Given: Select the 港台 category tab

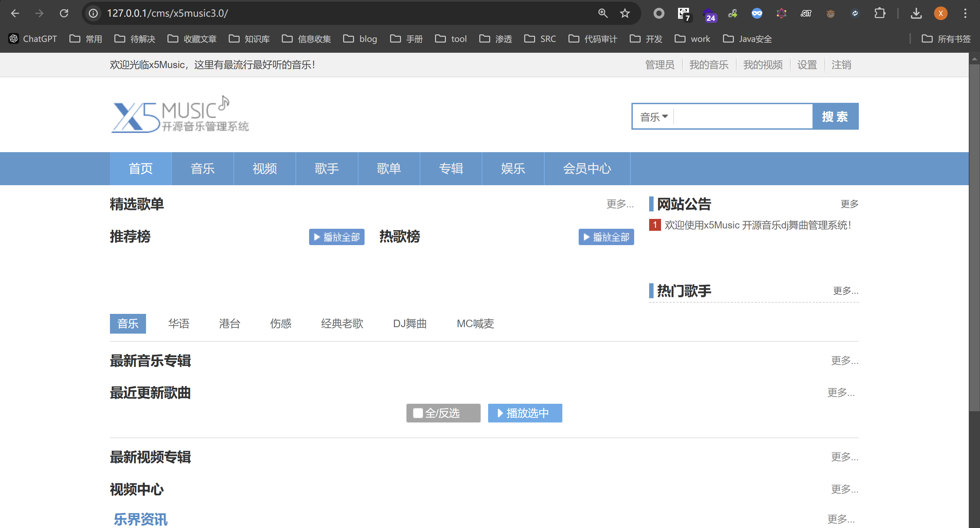Looking at the screenshot, I should (230, 324).
